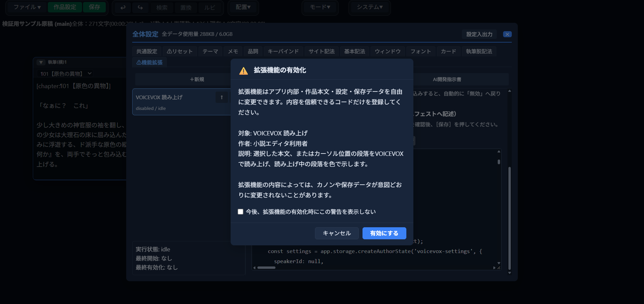Screen dimensions: 644x304
Task: Select the サイト記法 tab
Action: [x=322, y=51]
